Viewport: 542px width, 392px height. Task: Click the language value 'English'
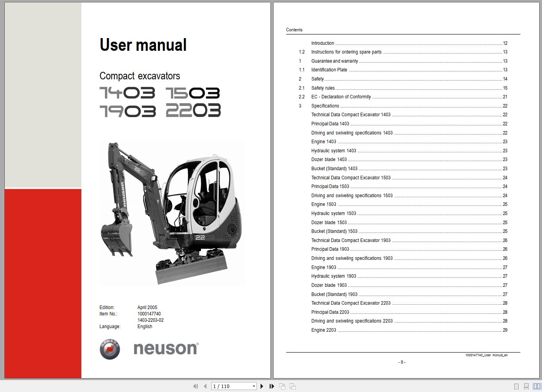(145, 327)
